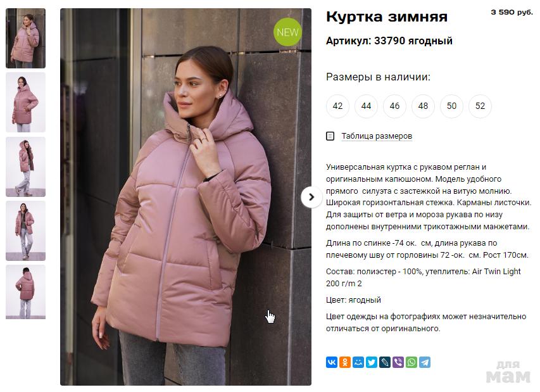Share via the LiveJournal pencil icon
This screenshot has height=392, width=540.
pyautogui.click(x=385, y=362)
